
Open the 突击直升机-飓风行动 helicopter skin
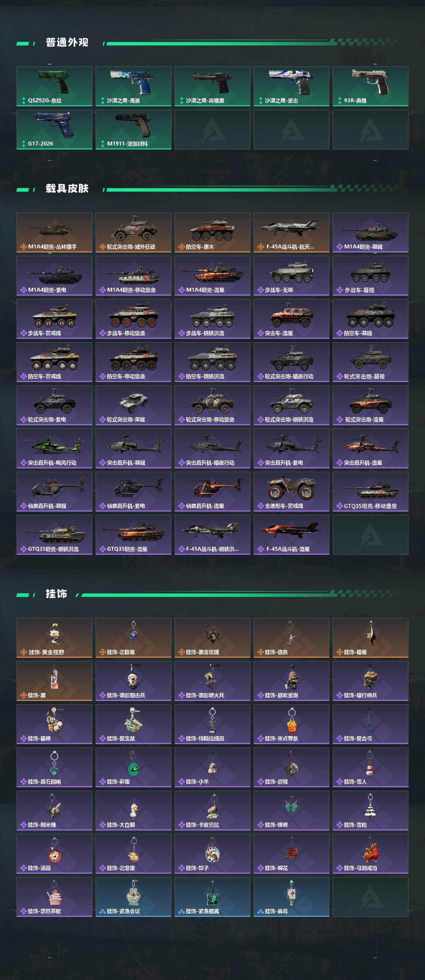click(x=54, y=448)
